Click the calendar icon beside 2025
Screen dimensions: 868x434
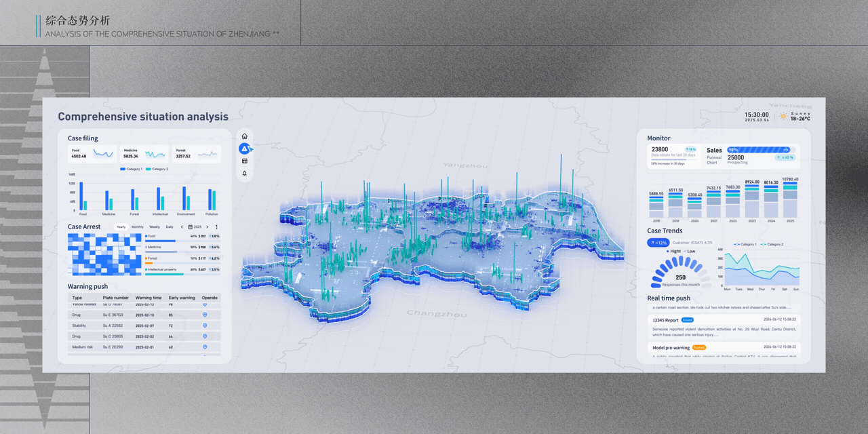coord(191,226)
